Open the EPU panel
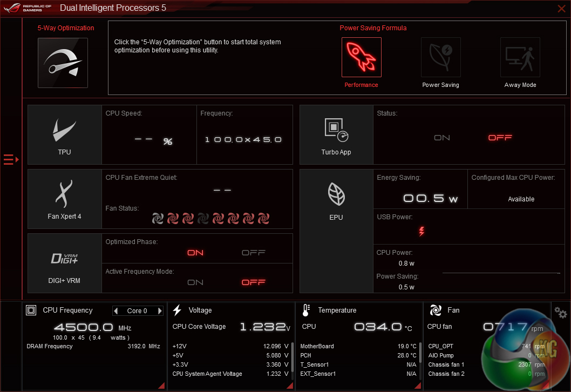 coord(336,199)
